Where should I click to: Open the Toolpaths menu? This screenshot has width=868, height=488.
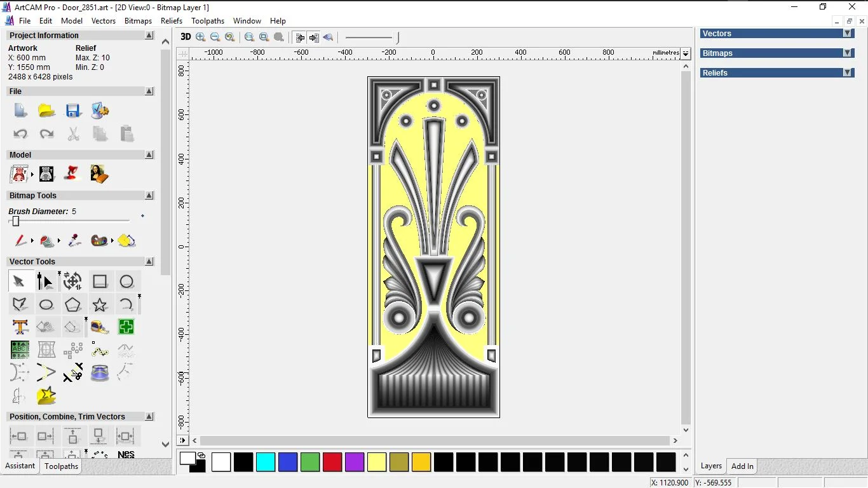click(x=208, y=21)
